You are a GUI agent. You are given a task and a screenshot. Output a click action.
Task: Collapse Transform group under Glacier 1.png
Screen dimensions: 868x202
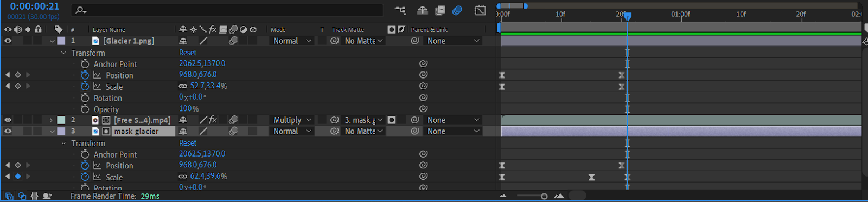click(x=63, y=53)
